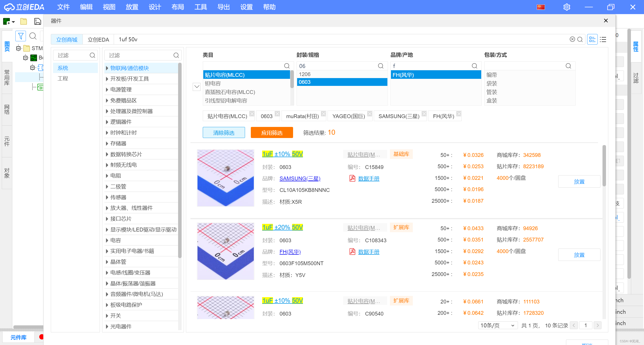This screenshot has width=644, height=345.
Task: Remove the muRata(村田) filter tag
Action: [324, 114]
